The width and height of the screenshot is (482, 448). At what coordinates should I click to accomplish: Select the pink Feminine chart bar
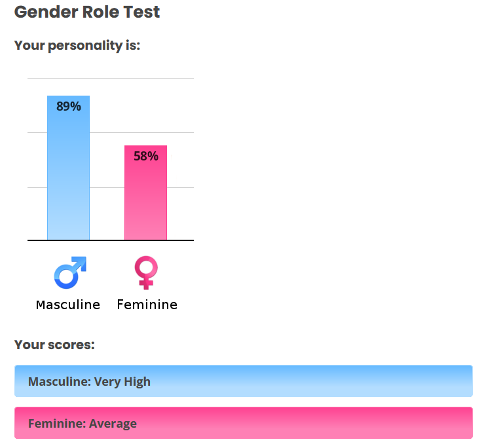coord(145,203)
